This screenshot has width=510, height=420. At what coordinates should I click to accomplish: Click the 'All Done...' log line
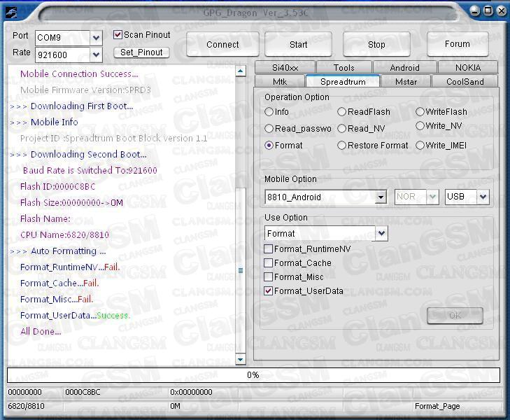[41, 331]
